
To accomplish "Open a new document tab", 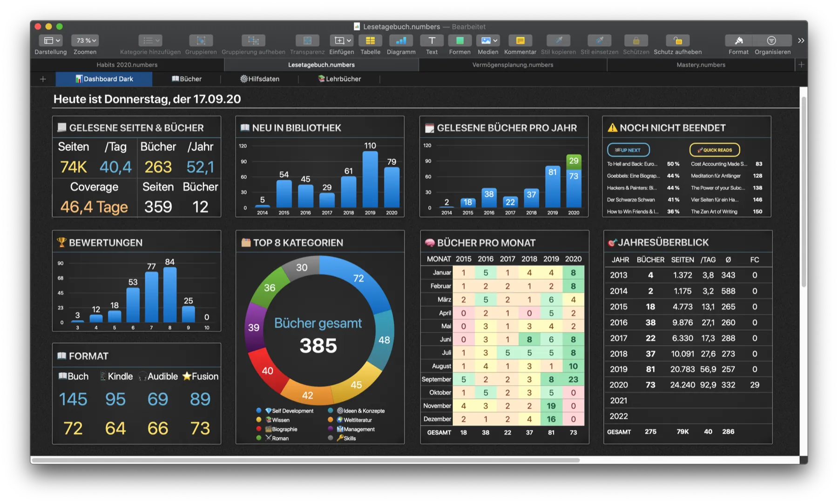I will 801,65.
